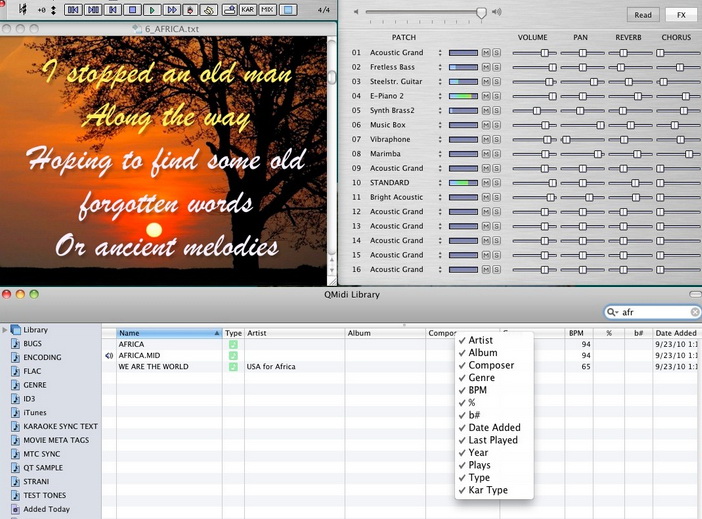Click the Read button in the mixer
The image size is (702, 519).
tap(643, 15)
